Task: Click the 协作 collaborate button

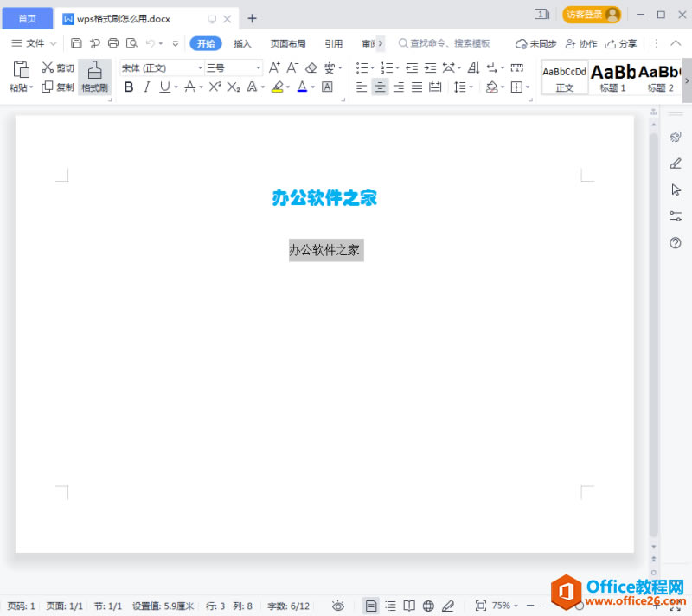Action: [x=581, y=43]
